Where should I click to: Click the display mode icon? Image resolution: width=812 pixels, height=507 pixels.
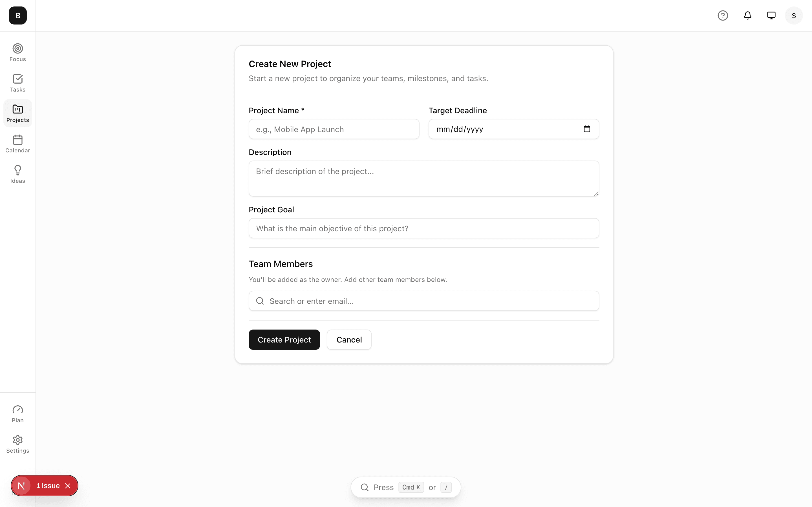point(771,15)
